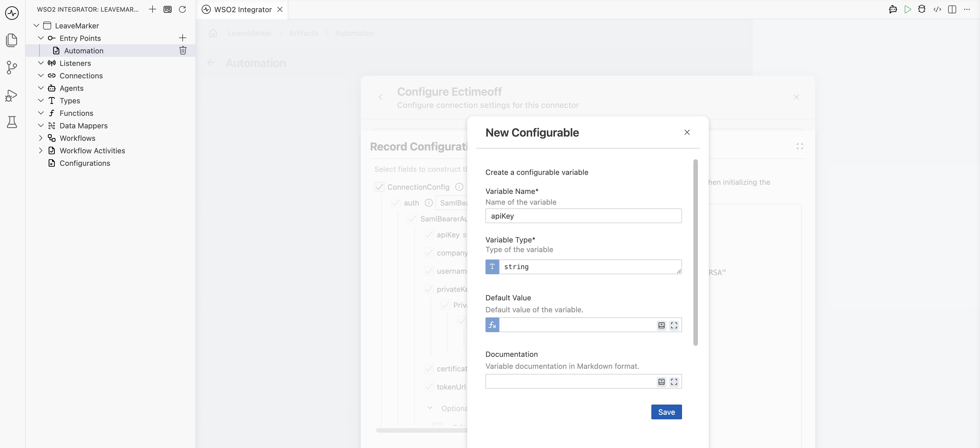
Task: Click the add plus icon in sidebar header
Action: point(152,9)
